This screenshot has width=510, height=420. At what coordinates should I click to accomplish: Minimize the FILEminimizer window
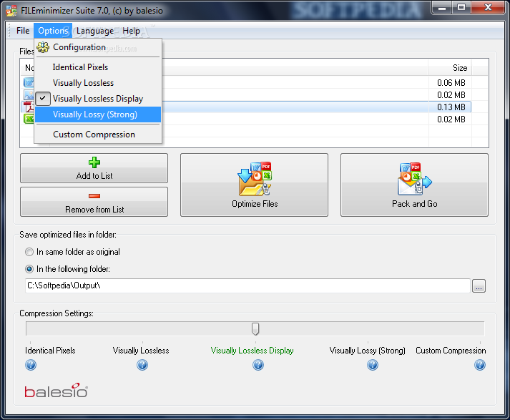[x=442, y=8]
